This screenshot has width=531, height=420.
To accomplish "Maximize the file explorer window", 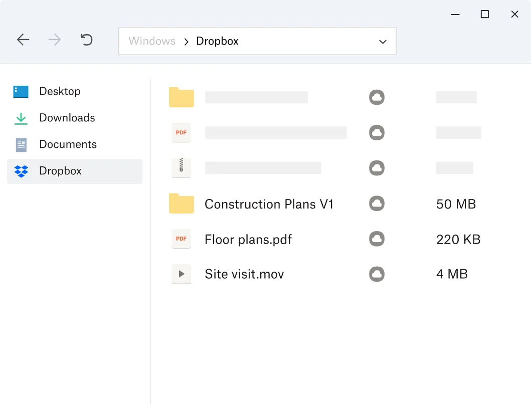I will pos(484,14).
